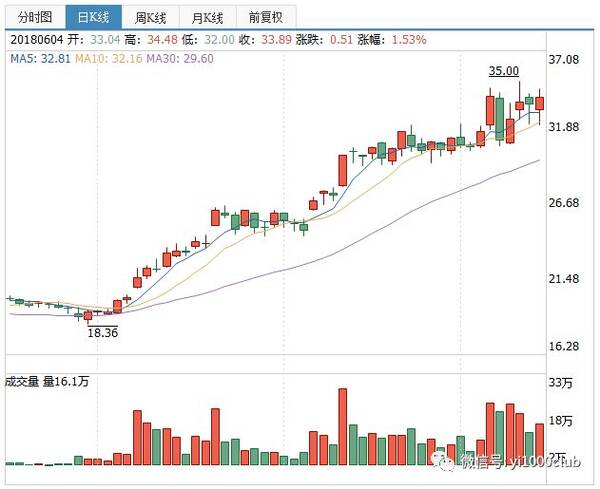Click the tallest red volume bar
This screenshot has width=600, height=489.
coord(342,427)
